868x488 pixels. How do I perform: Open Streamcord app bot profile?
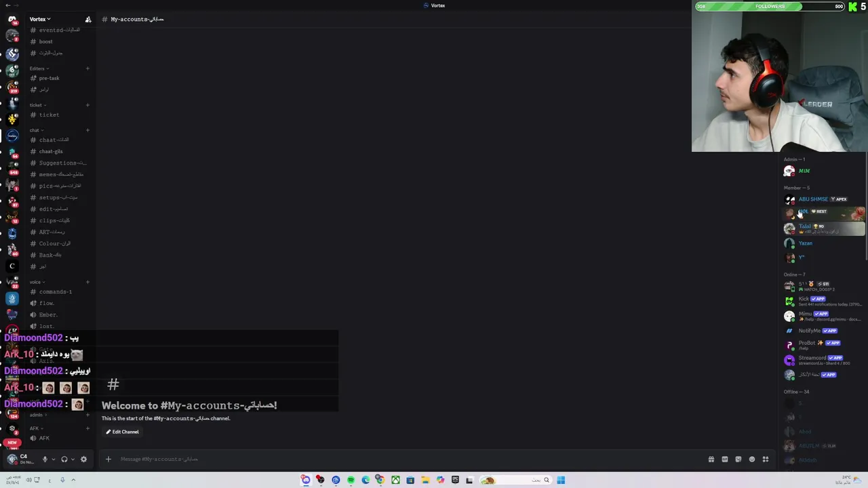823,360
